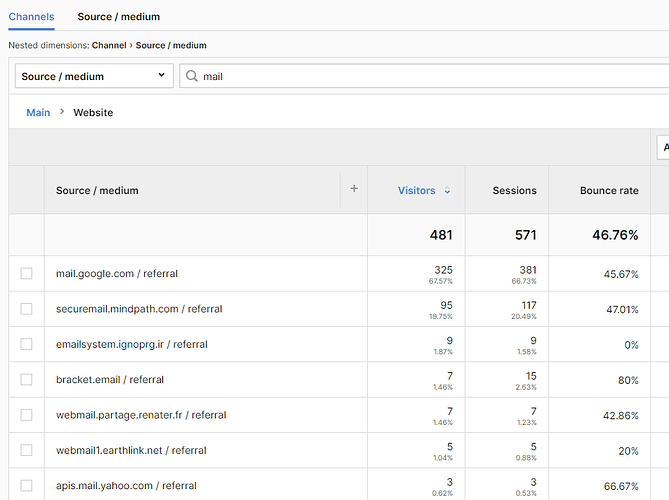Screen dimensions: 669x500
Task: Switch to the Channels tab
Action: [31, 16]
